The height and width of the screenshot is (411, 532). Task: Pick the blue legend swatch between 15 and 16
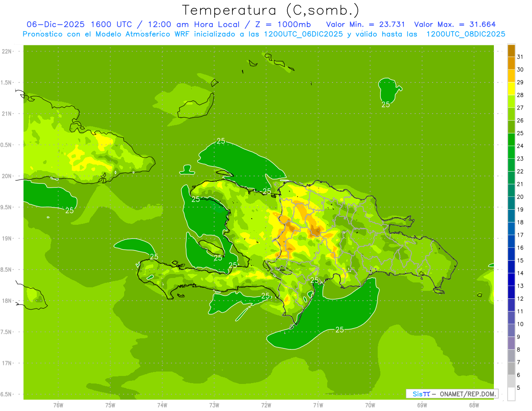pos(511,254)
